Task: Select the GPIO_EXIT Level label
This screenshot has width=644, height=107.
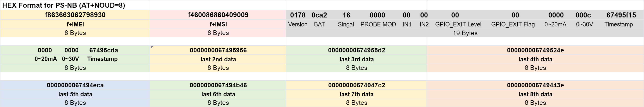Action: tap(458, 24)
